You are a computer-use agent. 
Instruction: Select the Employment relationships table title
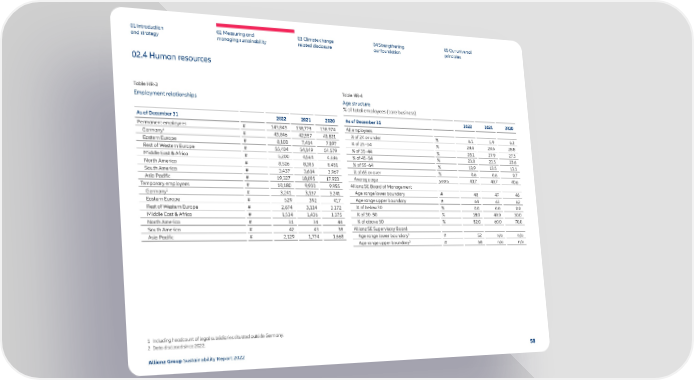165,94
